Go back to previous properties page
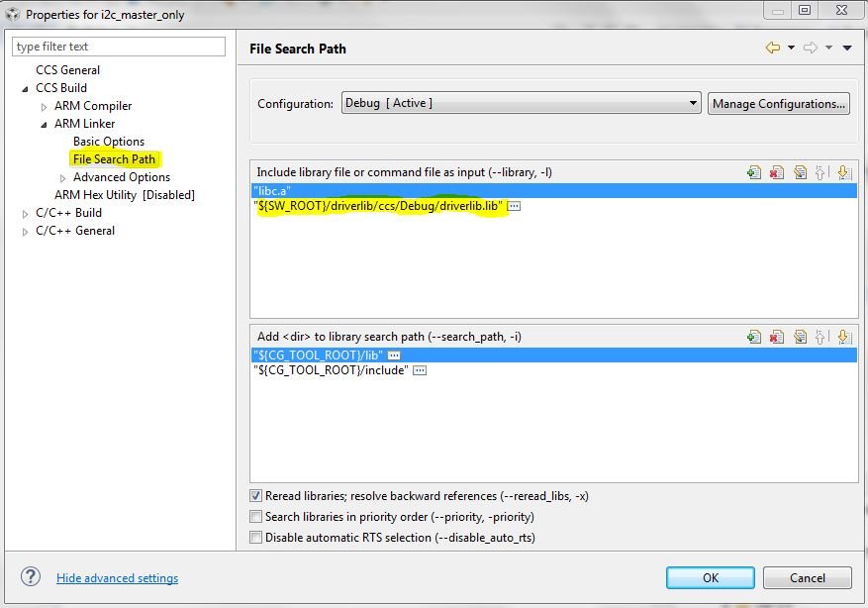This screenshot has height=608, width=868. 773,48
